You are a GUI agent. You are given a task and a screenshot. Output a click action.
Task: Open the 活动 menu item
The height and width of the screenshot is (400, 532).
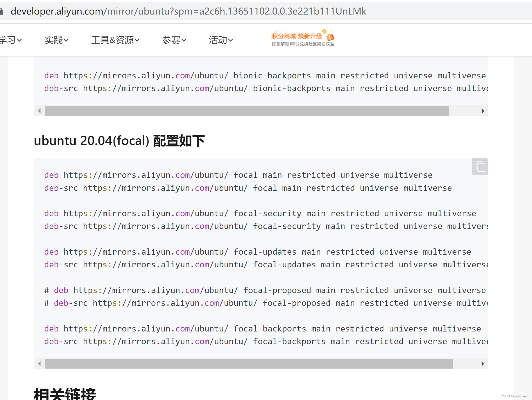[x=221, y=40]
